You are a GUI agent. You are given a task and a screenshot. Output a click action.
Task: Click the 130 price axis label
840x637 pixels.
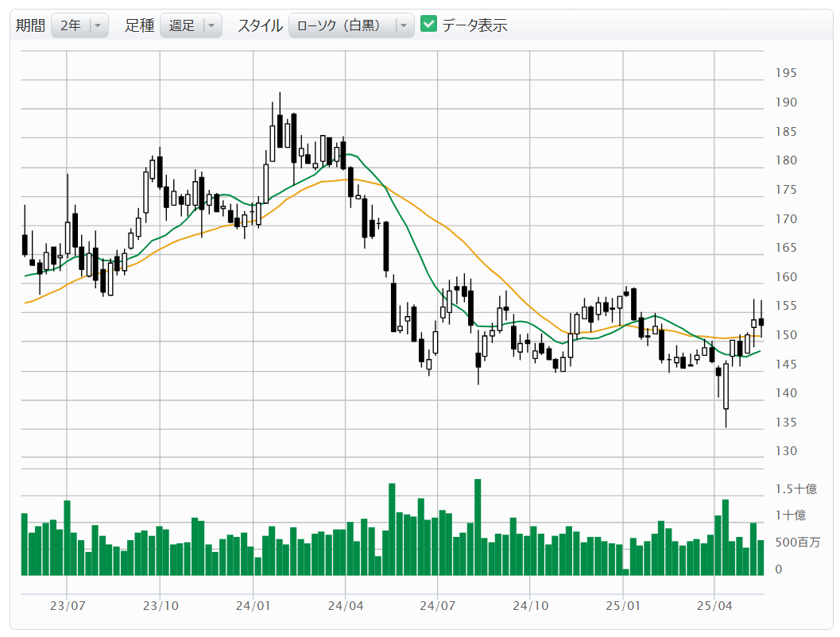[x=785, y=451]
